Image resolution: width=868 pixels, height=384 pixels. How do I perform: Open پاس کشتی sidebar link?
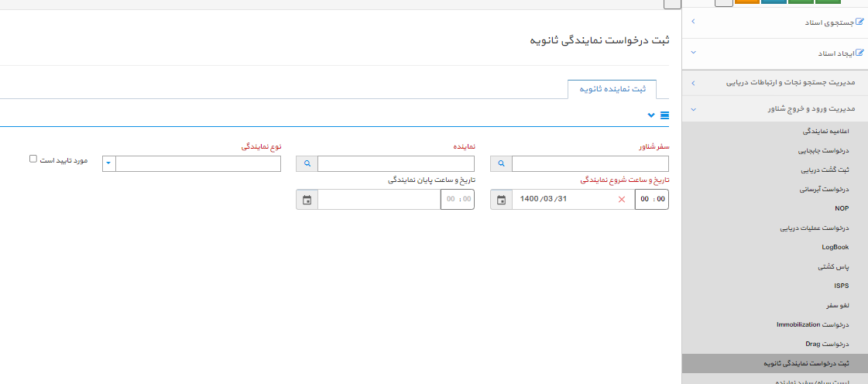pos(833,266)
